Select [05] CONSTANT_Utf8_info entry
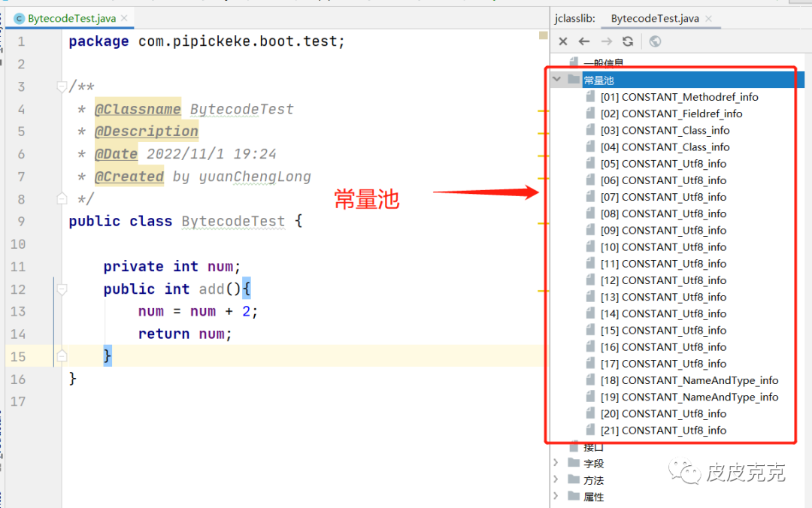 663,164
